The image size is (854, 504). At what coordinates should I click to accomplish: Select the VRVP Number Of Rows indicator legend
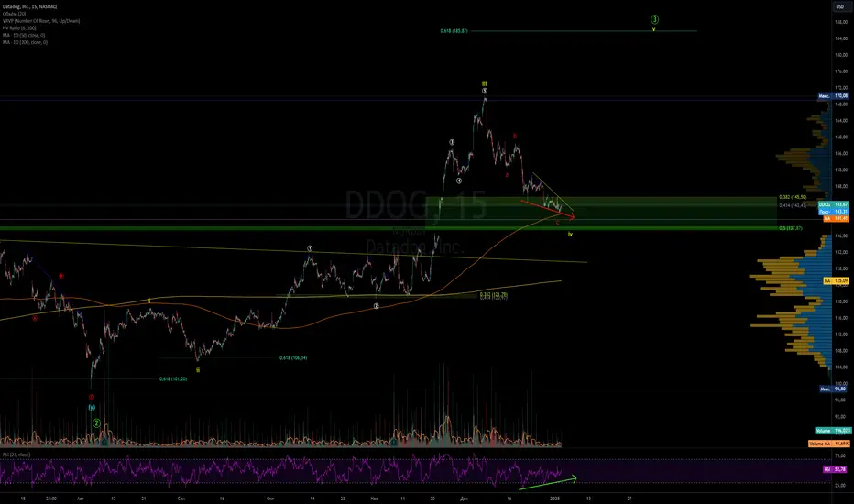(x=41, y=21)
